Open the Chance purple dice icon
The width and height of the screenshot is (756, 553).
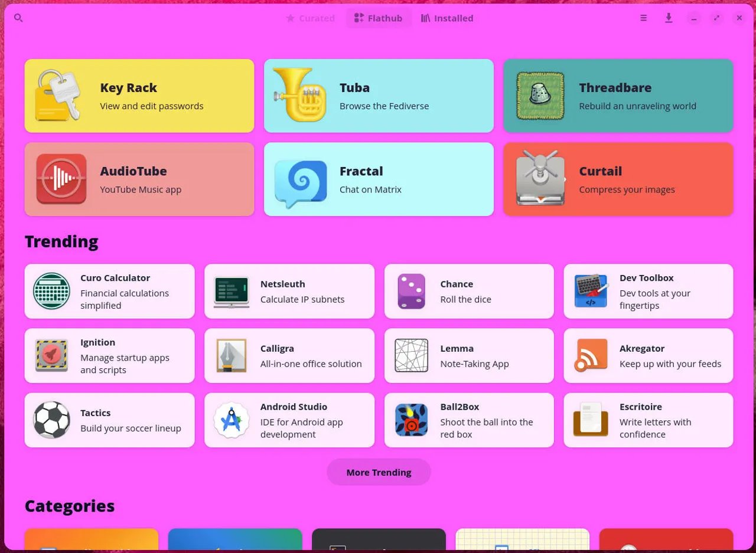(411, 291)
